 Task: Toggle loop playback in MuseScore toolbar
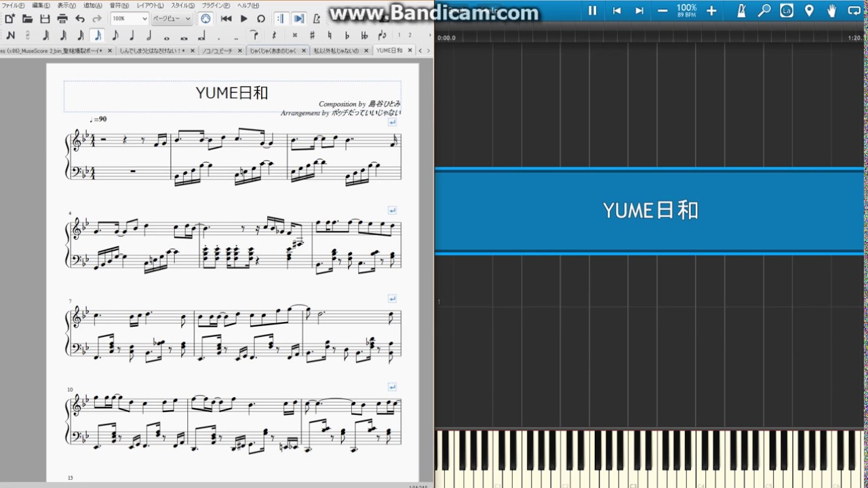click(x=261, y=19)
